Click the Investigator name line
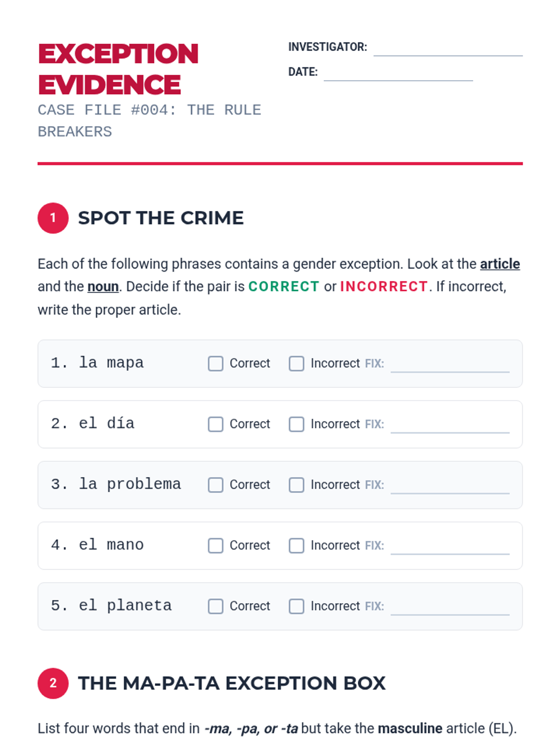 click(448, 49)
